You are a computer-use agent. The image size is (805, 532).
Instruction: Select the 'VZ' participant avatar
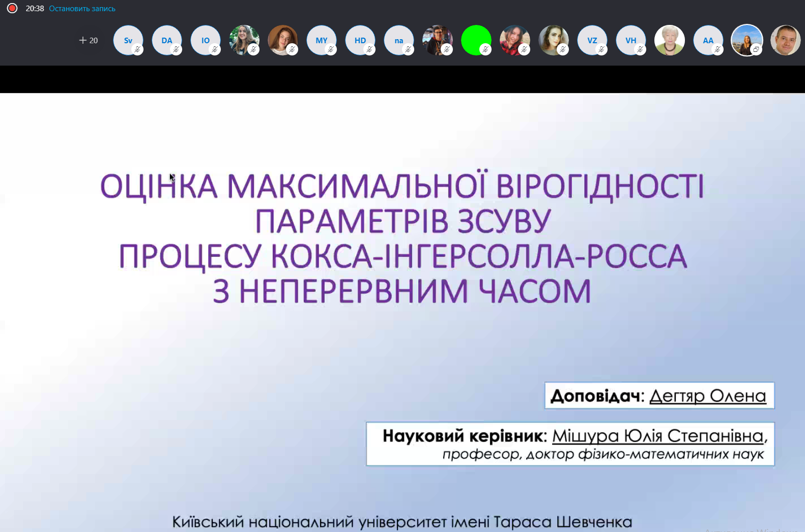tap(592, 40)
